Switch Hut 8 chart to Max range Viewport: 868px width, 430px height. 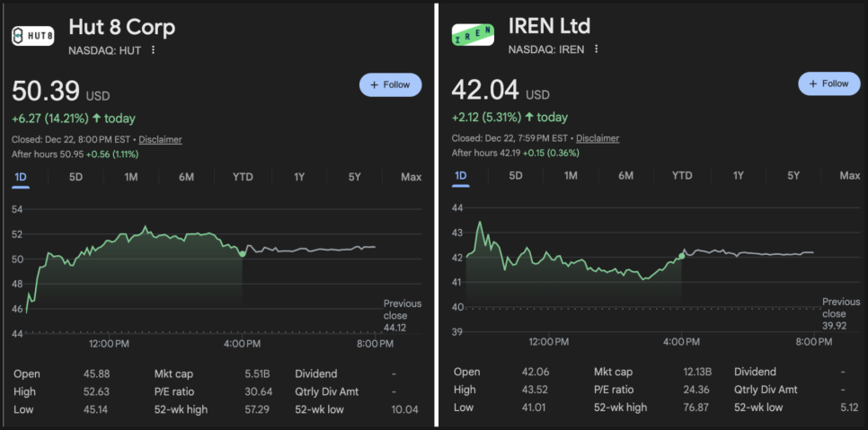point(411,177)
